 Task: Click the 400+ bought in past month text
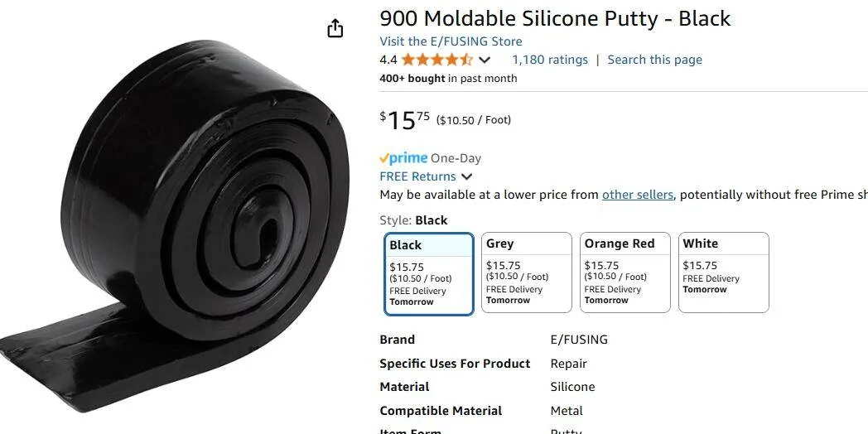click(448, 79)
